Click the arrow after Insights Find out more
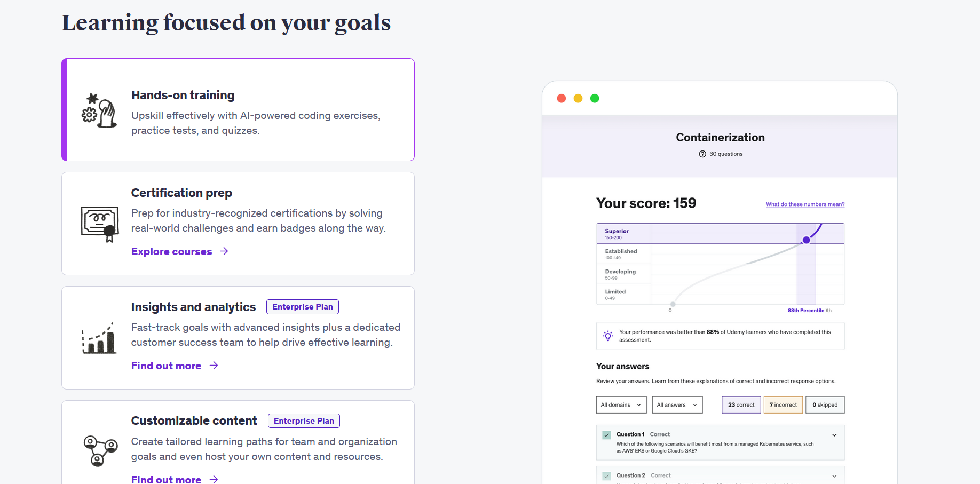Screen dimensions: 980x484 point(214,366)
